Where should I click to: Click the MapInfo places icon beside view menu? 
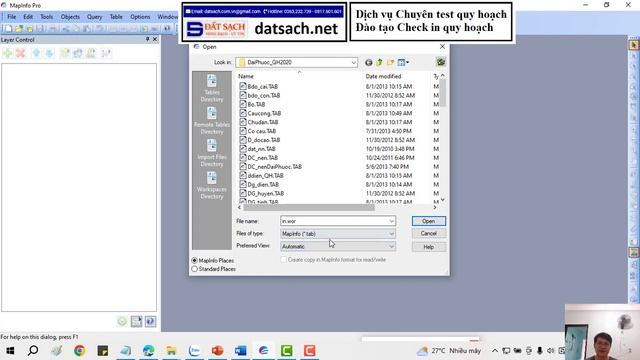pyautogui.click(x=441, y=62)
